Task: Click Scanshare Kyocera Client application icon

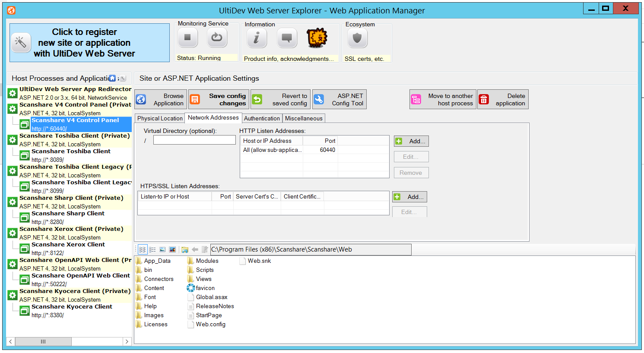Action: (x=25, y=311)
